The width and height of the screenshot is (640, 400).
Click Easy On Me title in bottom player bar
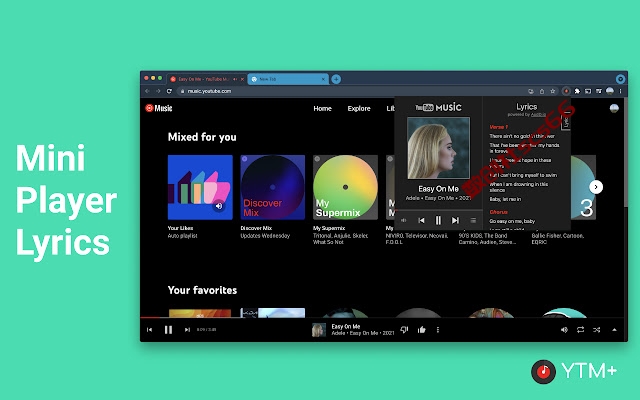point(346,327)
